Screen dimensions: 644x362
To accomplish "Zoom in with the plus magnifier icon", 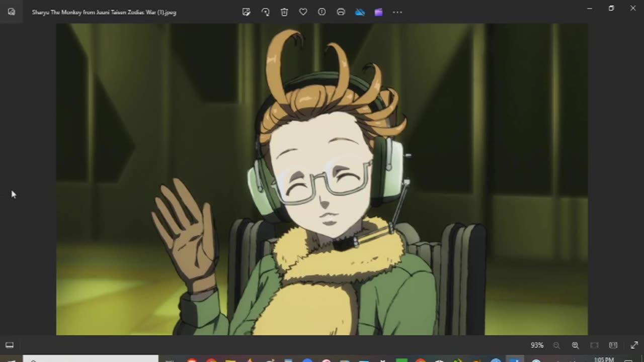I will (575, 345).
